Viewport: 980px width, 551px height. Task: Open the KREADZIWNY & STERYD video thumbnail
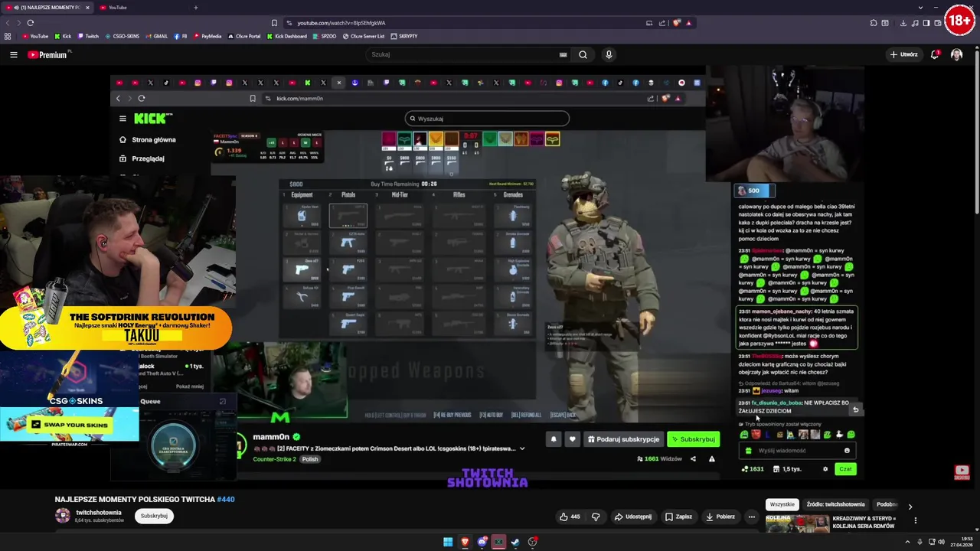point(797,524)
